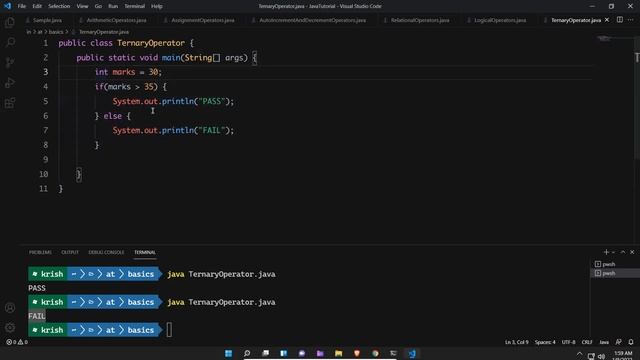The image size is (640, 360).
Task: Change file encoding UTF-8
Action: (568, 342)
